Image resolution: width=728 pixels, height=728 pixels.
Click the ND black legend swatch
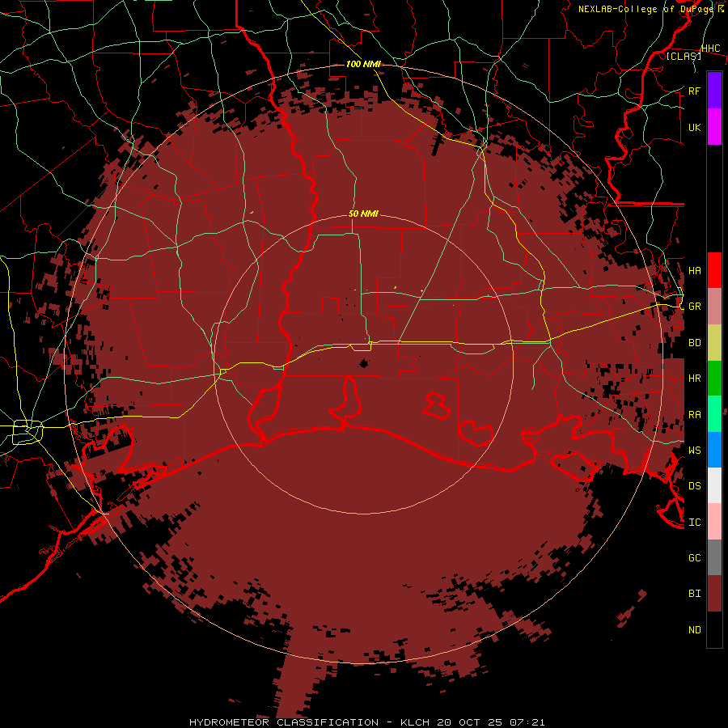coord(714,629)
